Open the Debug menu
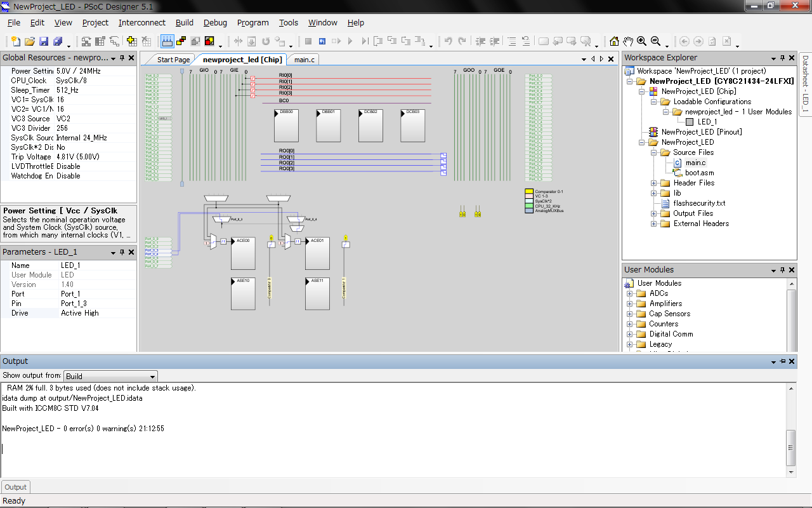The width and height of the screenshot is (812, 508). (215, 22)
